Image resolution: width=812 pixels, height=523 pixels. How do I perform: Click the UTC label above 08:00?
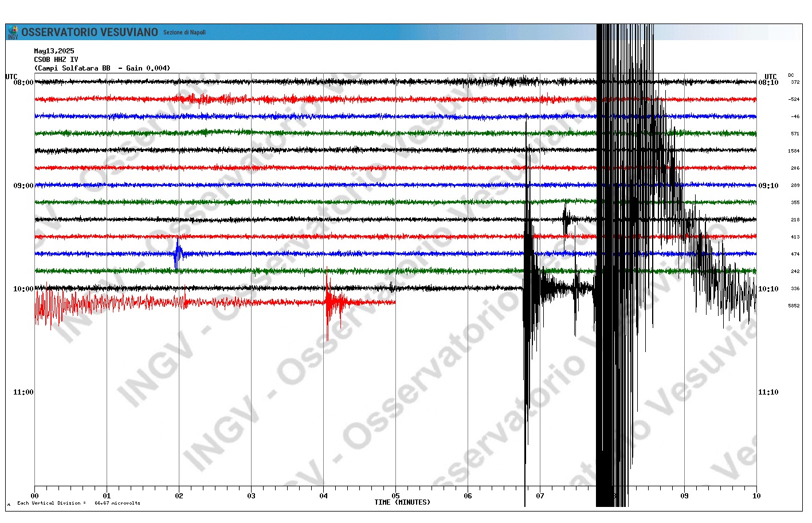[11, 76]
